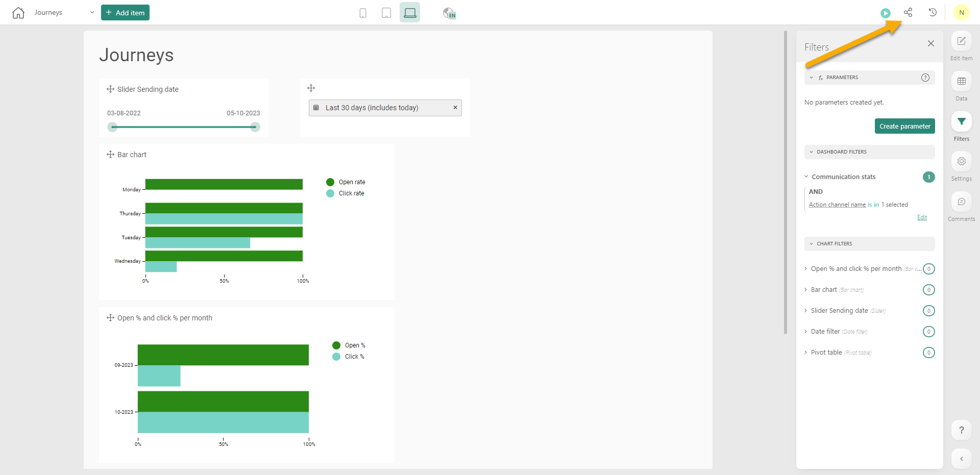Click the green play preview icon
Image resolution: width=980 pixels, height=475 pixels.
tap(886, 13)
